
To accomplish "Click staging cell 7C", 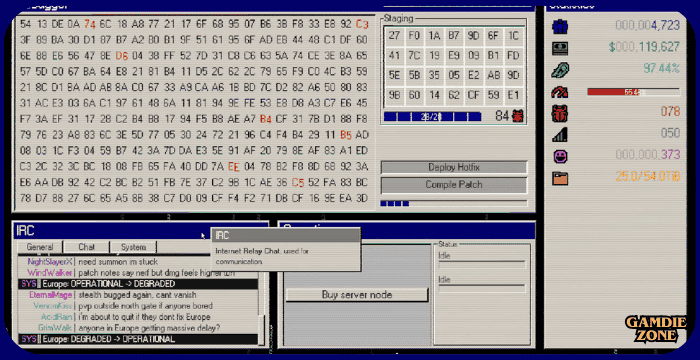I will (414, 56).
